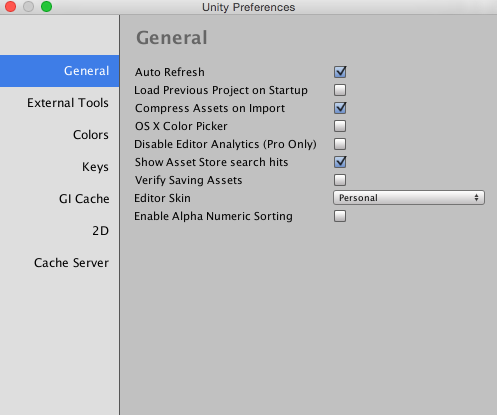497x415 pixels.
Task: Close the Unity Preferences window
Action: coord(10,6)
